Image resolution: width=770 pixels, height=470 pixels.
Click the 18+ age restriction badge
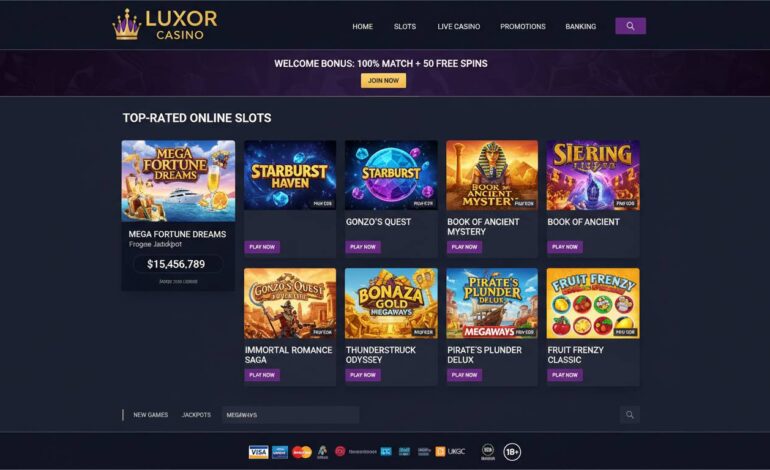point(512,452)
